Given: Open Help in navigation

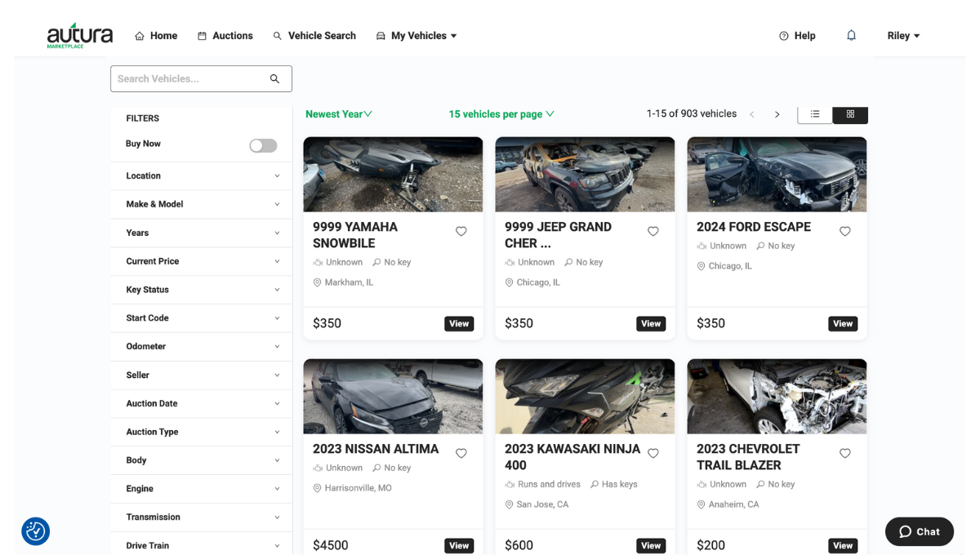Looking at the screenshot, I should tap(797, 36).
